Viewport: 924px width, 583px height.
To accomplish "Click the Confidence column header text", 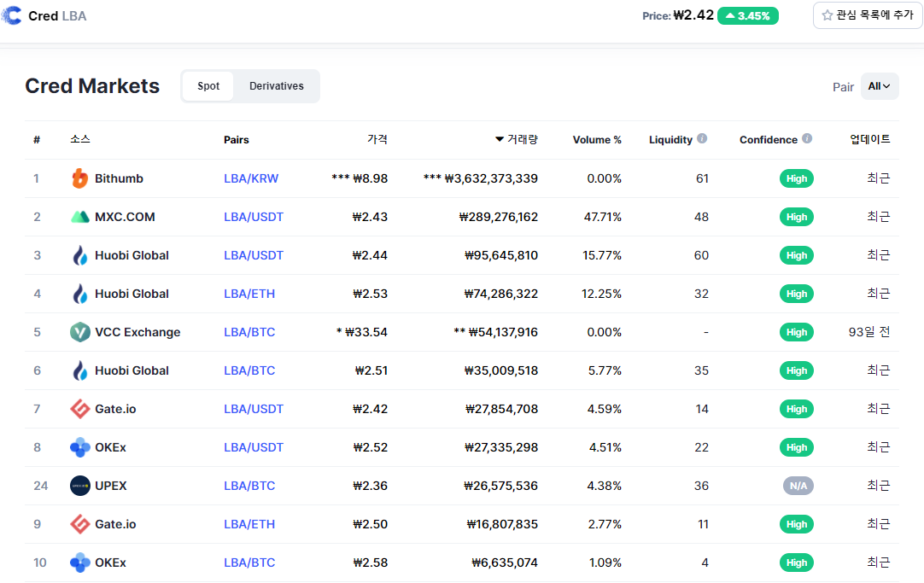I will click(769, 140).
